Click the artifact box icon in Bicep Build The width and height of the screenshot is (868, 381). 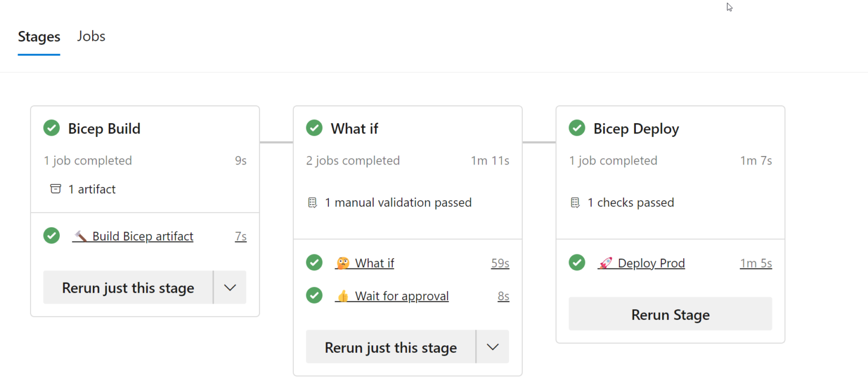(55, 189)
